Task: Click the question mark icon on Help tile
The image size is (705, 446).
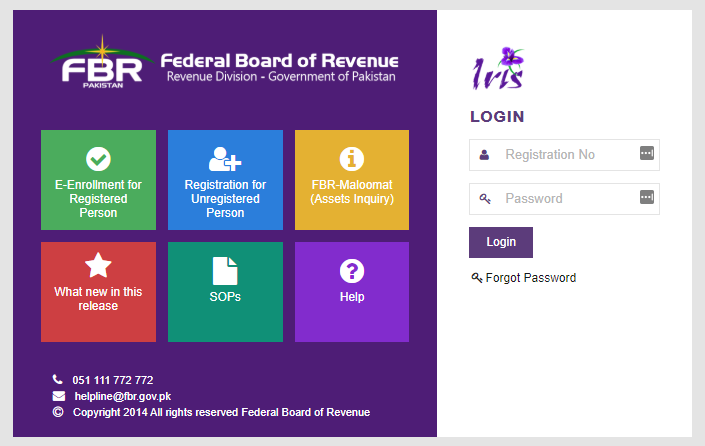Action: coord(351,270)
